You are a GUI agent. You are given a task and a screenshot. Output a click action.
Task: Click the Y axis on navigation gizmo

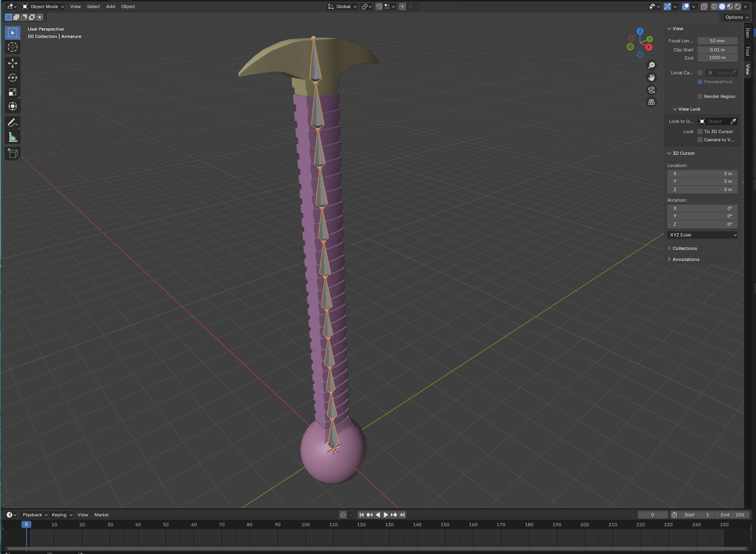point(649,39)
